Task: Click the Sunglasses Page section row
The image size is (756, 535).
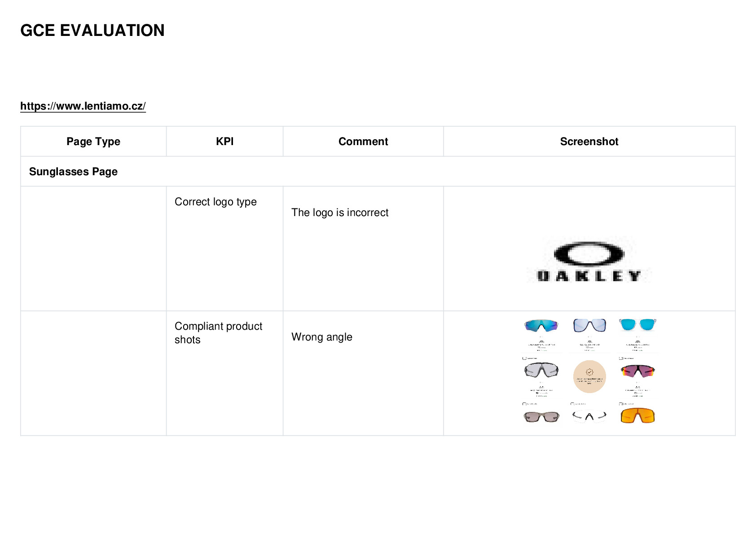Action: tap(378, 172)
